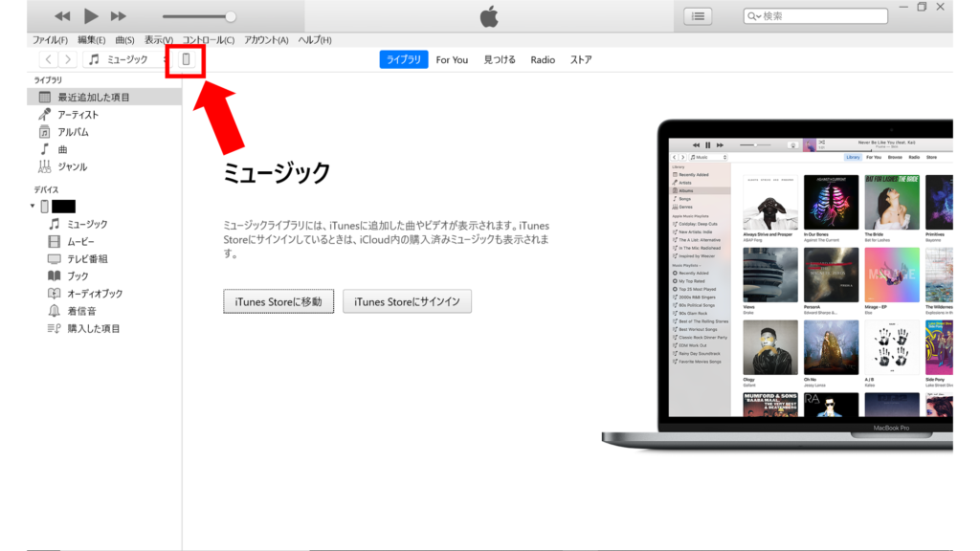Open the ヘルプ(H) menu
The image size is (980, 551).
[x=315, y=40]
